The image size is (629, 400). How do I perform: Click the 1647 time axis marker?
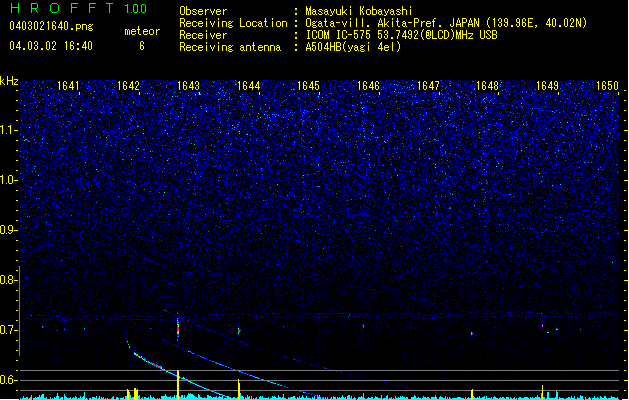[428, 86]
